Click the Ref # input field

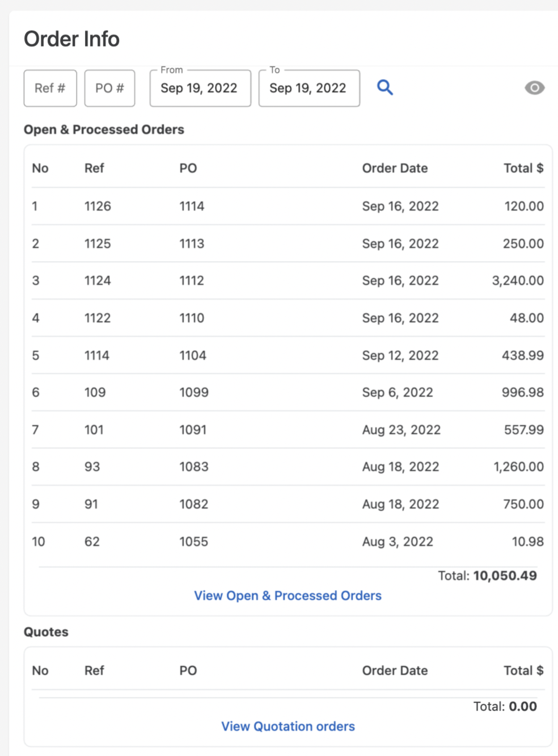(x=50, y=88)
